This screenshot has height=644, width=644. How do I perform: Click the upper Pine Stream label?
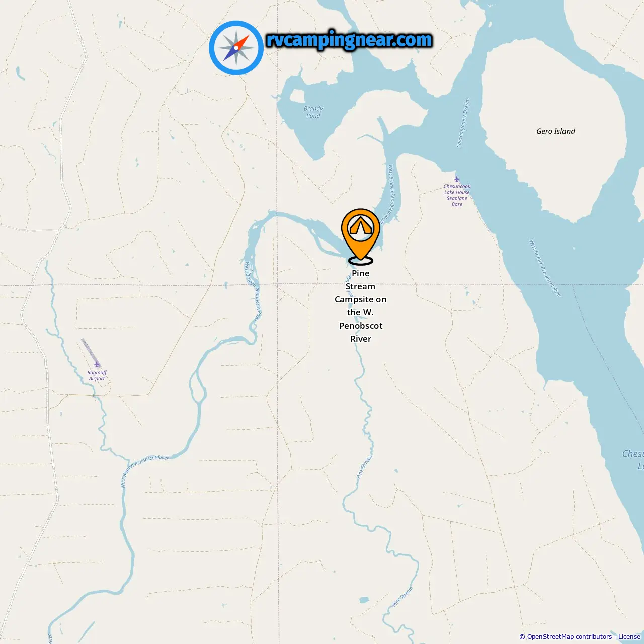pos(364,467)
